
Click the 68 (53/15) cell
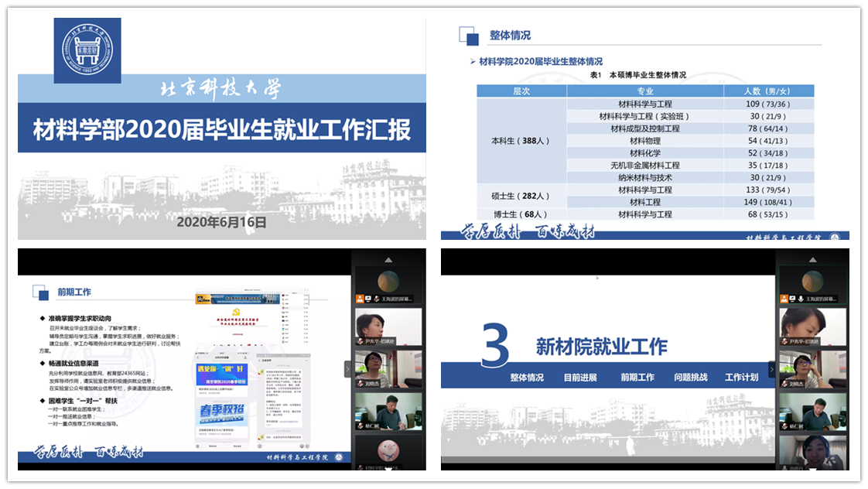click(769, 214)
